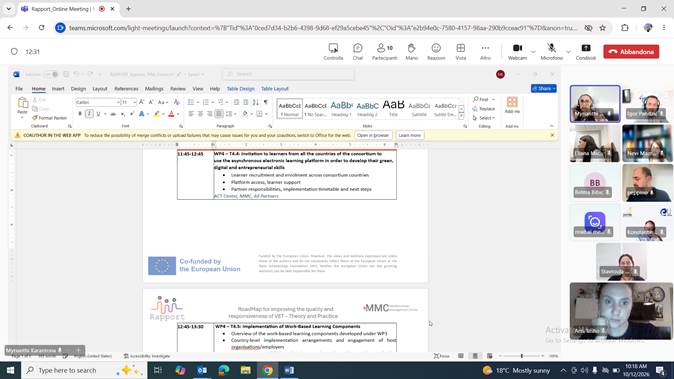Apply yellow text highlight color
Viewport: 674px width, 379px height.
[157, 114]
